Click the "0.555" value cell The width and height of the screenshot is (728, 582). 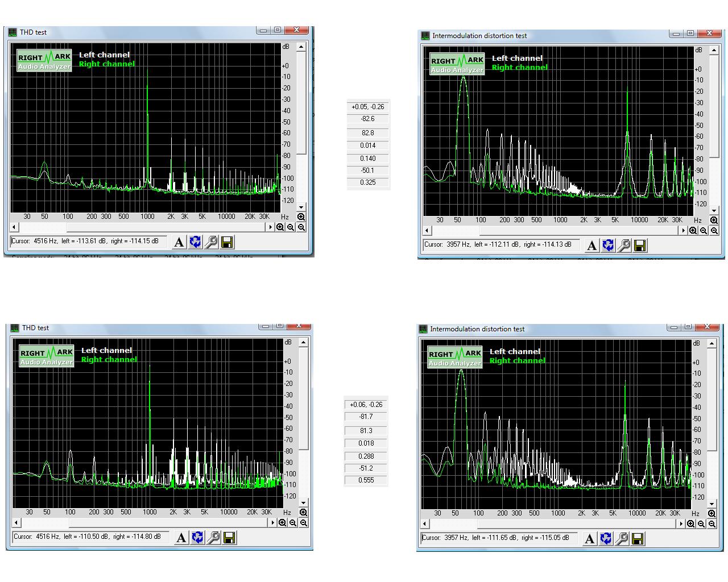point(366,480)
